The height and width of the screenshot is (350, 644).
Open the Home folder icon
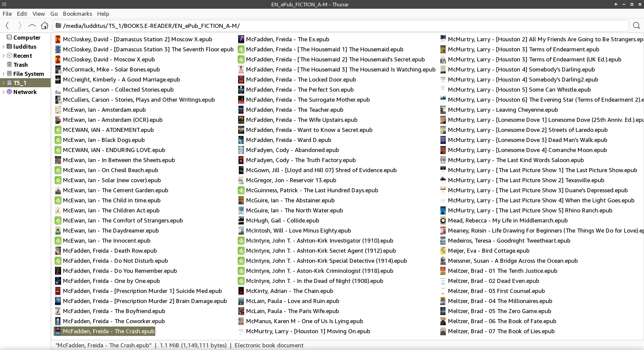coord(45,26)
